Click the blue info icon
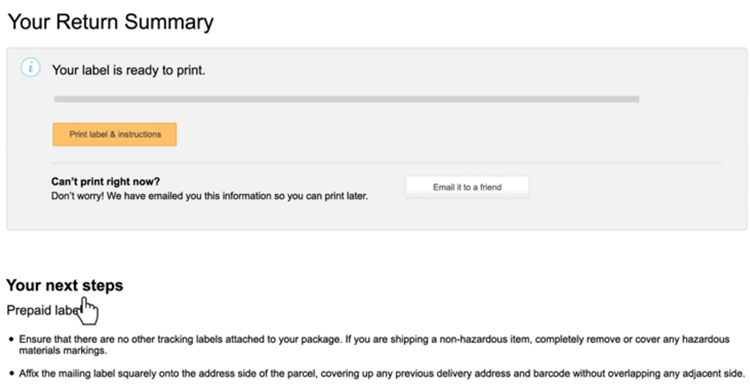This screenshot has height=386, width=750. (x=30, y=68)
